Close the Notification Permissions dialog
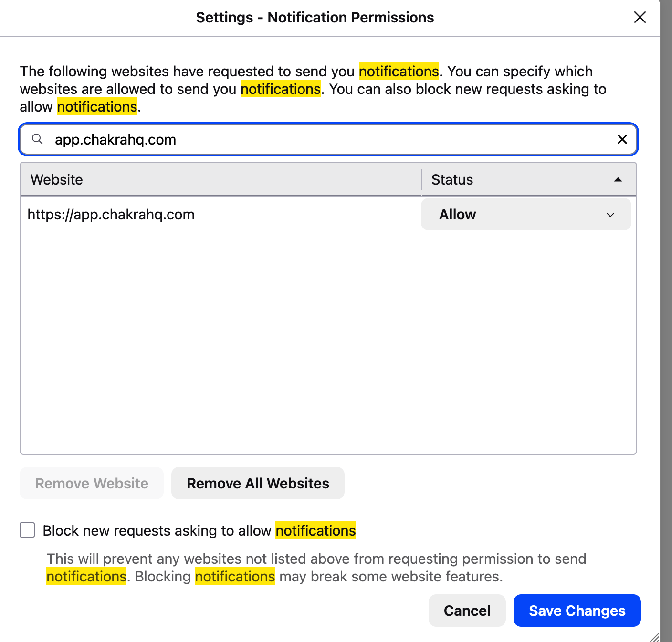Screen dimensions: 672x642 pos(640,18)
